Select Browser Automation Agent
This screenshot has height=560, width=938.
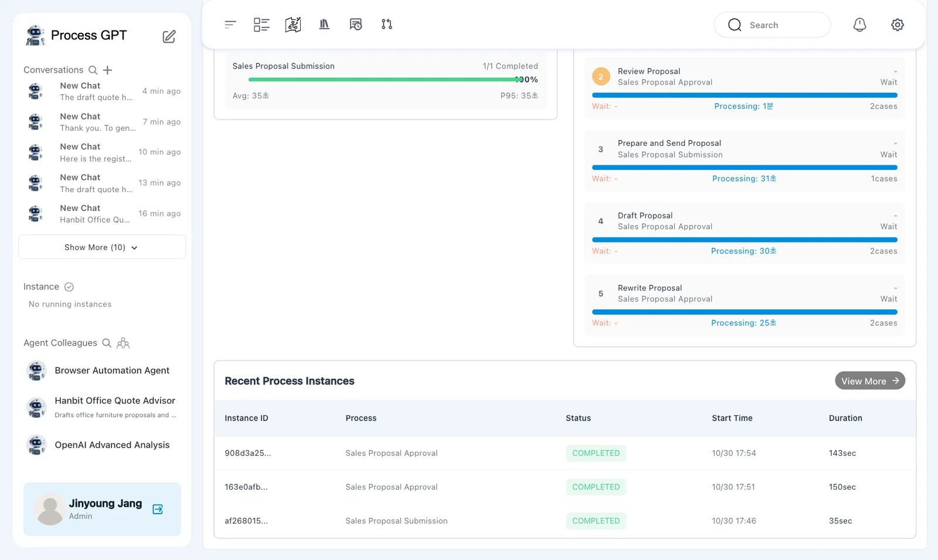coord(102,370)
